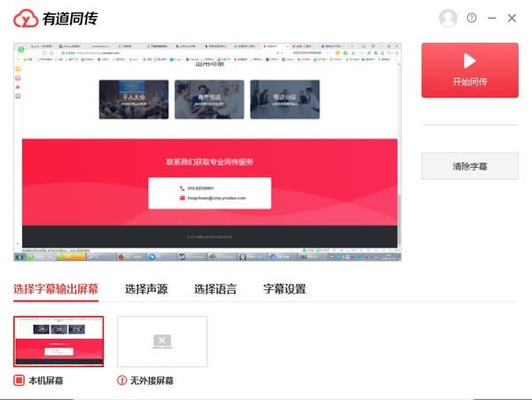
Task: Click the contact info box in preview
Action: (209, 193)
